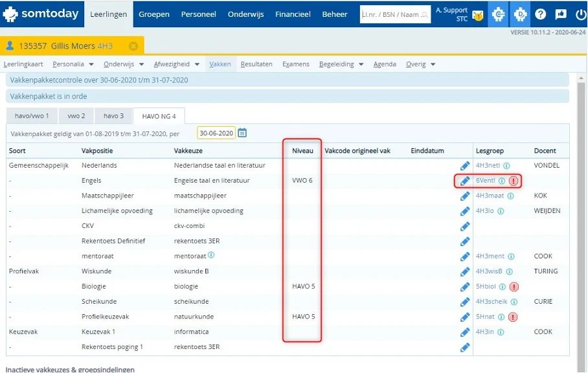The image size is (588, 373).
Task: Open the 5Hbiol lesgroep link
Action: (486, 287)
